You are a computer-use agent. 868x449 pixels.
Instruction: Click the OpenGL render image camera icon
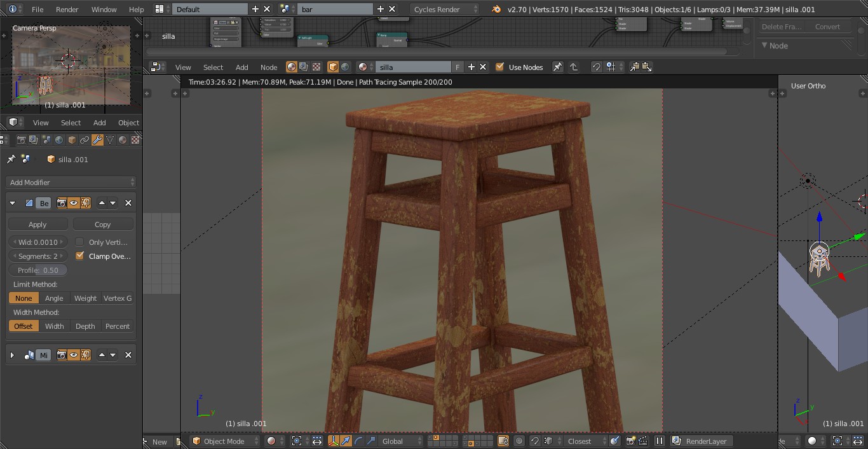(631, 441)
